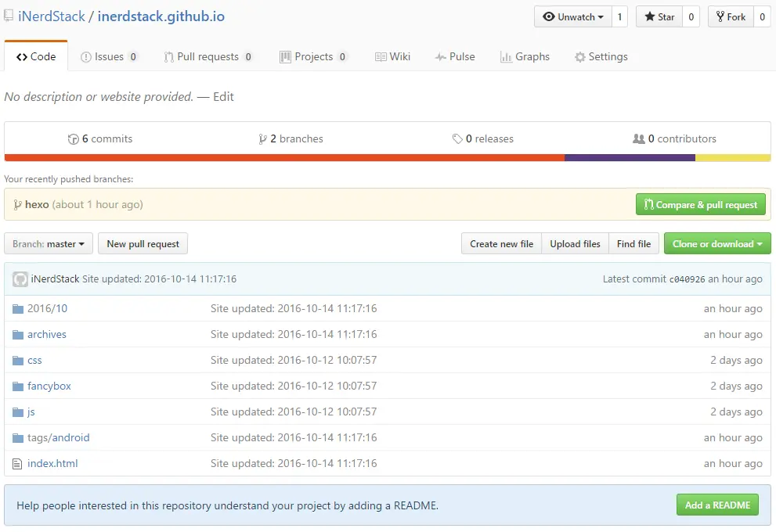776x532 pixels.
Task: Open the fancybox folder
Action: [x=49, y=386]
